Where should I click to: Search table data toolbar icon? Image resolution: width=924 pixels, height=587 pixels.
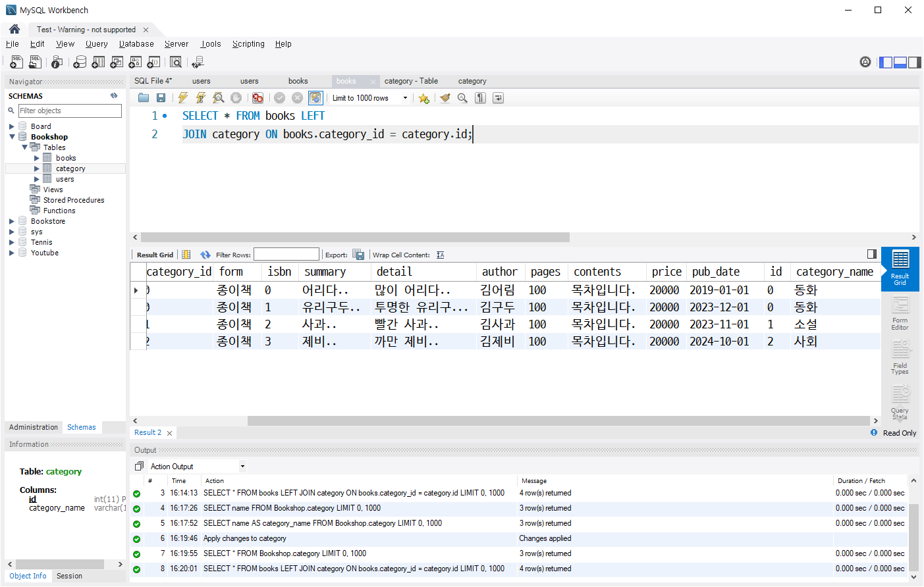point(176,62)
